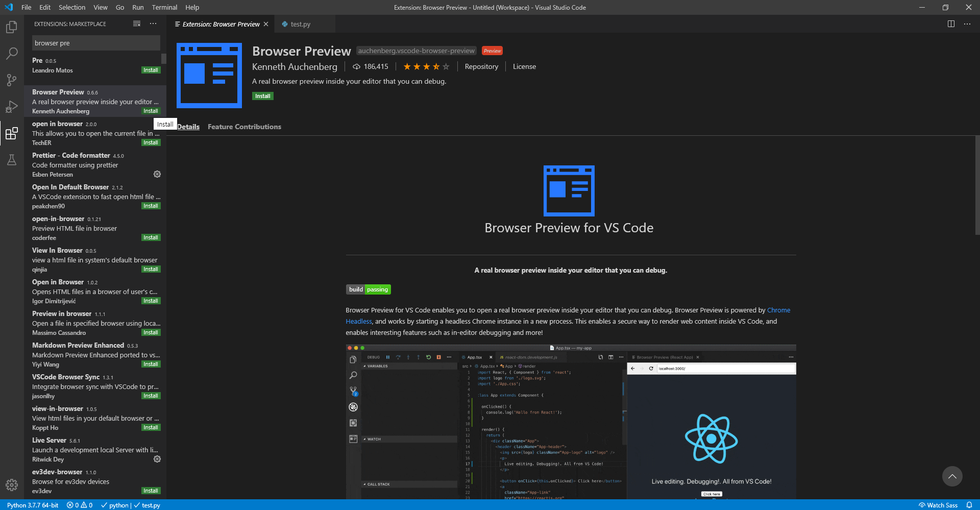Split the editor to the right
Viewport: 980px width, 510px height.
(x=951, y=24)
